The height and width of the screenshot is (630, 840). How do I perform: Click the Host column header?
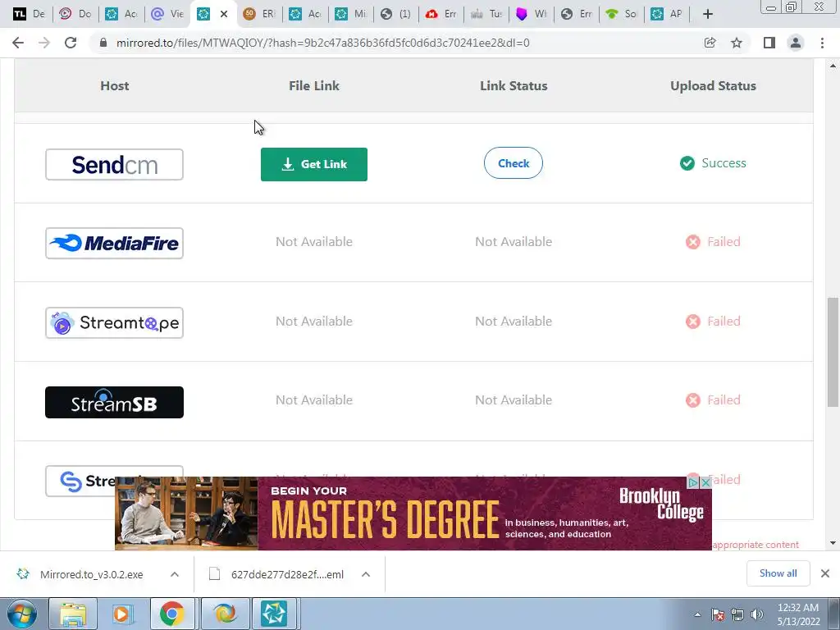pyautogui.click(x=115, y=85)
